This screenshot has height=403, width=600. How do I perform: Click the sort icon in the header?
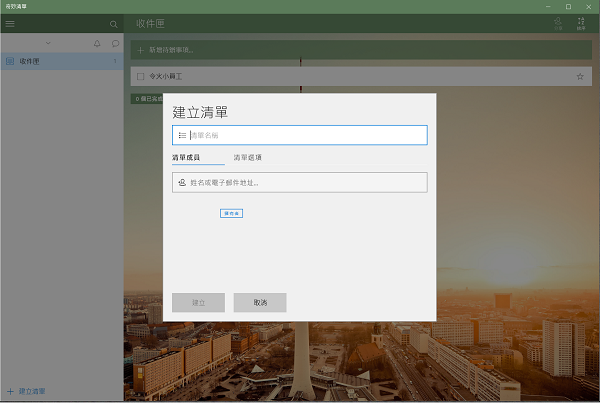click(581, 23)
